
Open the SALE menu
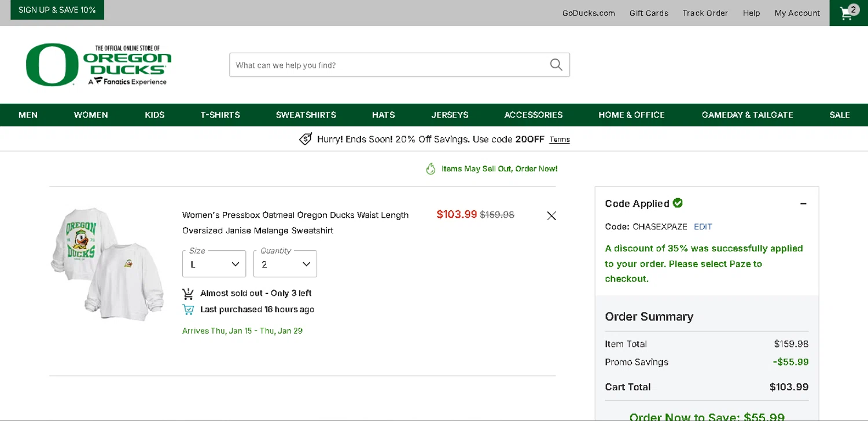[840, 115]
